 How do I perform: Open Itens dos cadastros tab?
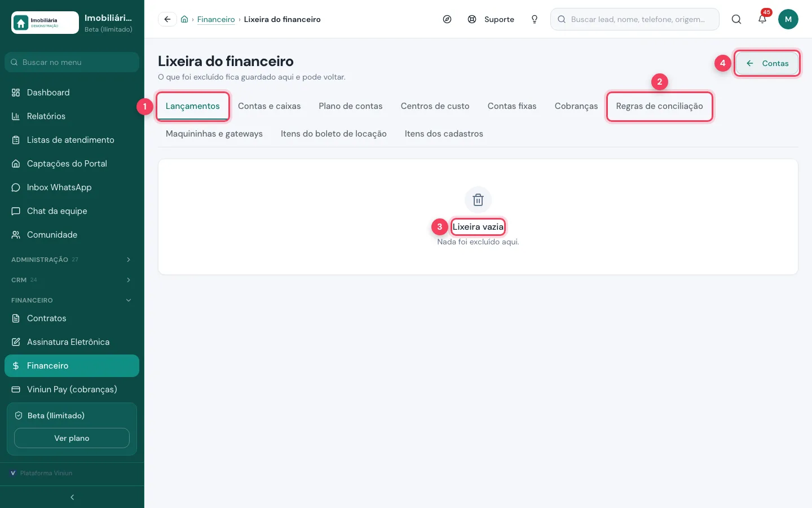tap(444, 134)
